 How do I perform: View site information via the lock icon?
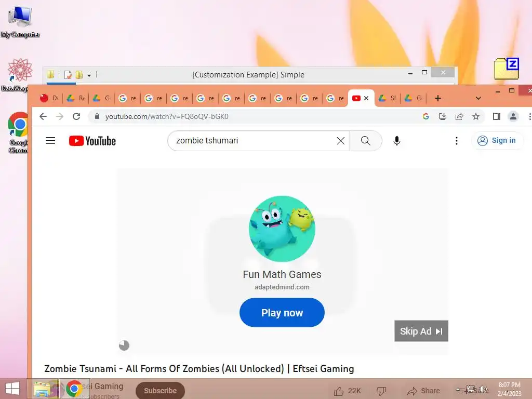[x=97, y=116]
